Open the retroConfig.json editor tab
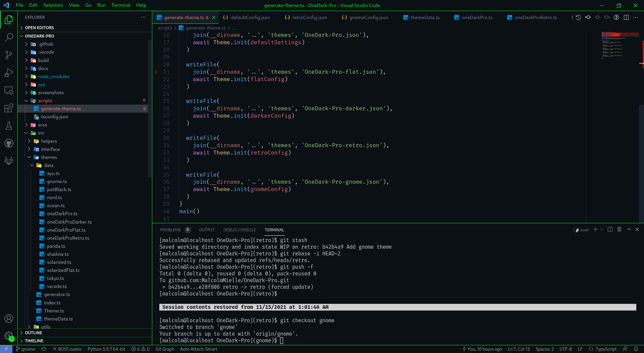Screen dimensions: 644x353 tap(306, 17)
